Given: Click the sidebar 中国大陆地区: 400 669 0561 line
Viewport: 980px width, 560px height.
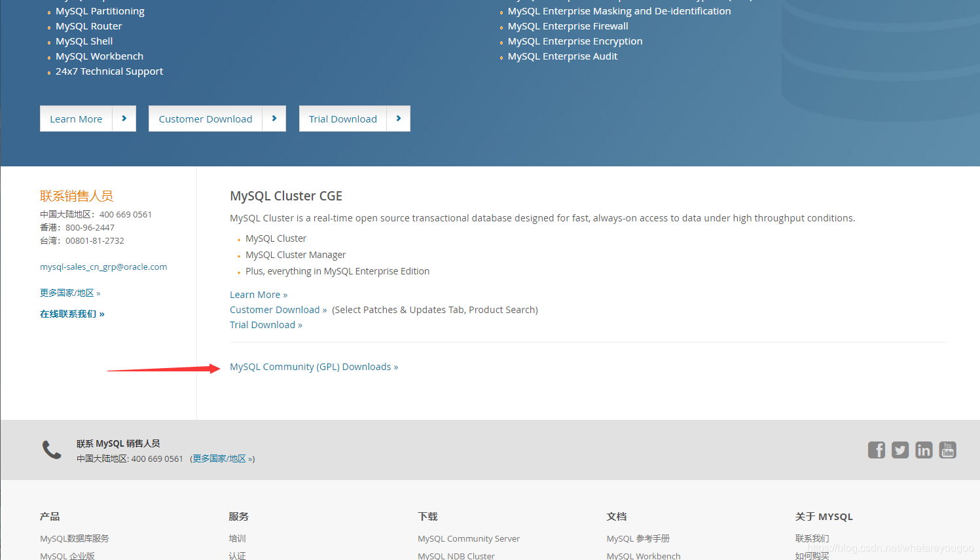Looking at the screenshot, I should (96, 214).
